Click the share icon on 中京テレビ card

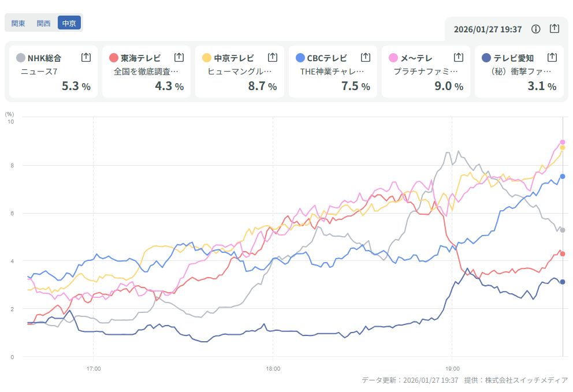point(273,57)
